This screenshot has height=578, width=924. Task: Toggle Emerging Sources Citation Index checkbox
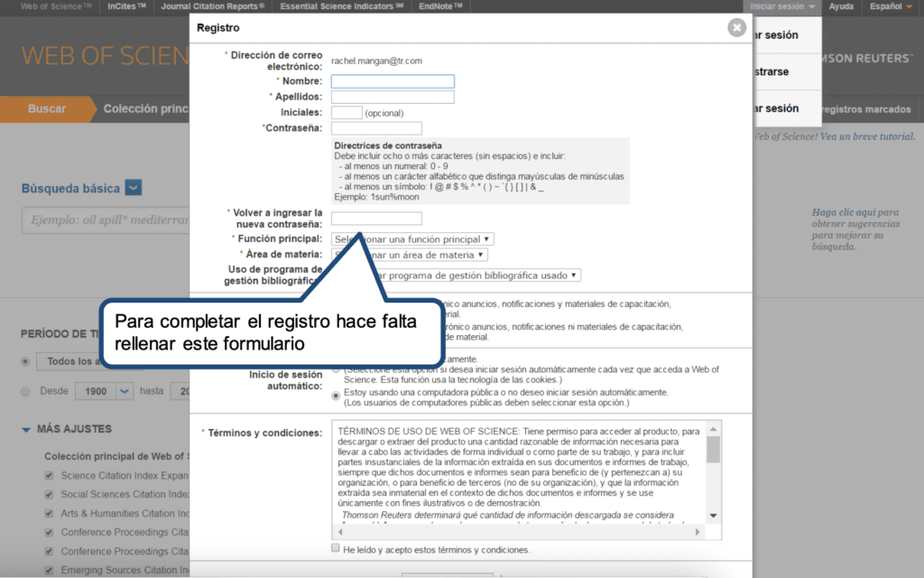(x=49, y=571)
